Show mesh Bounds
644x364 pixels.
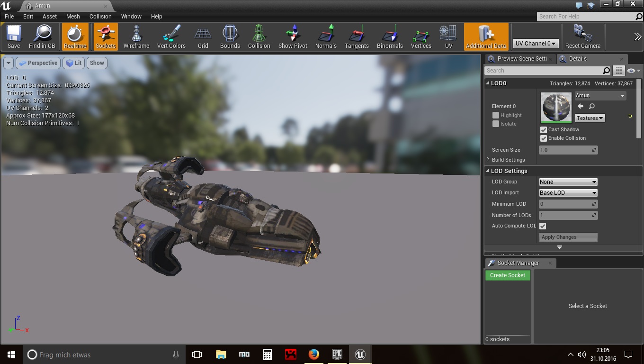[x=230, y=36]
